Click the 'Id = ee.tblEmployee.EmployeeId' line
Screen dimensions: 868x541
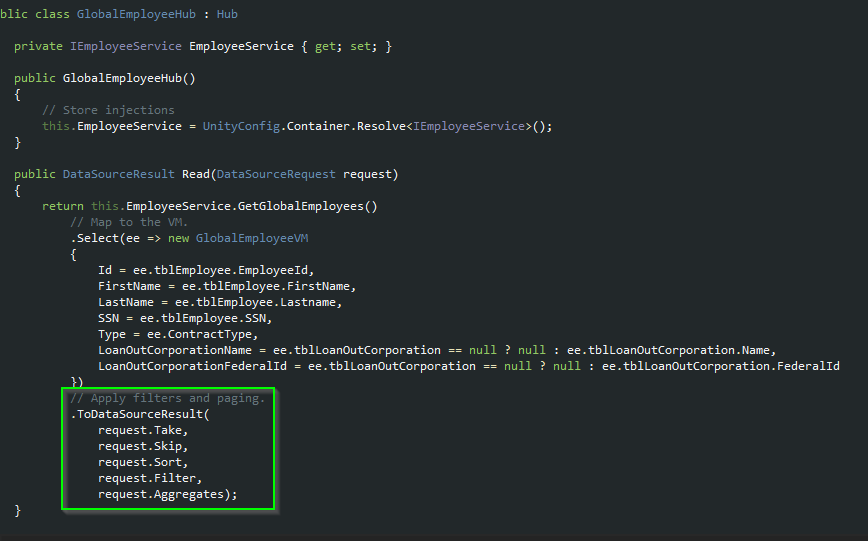pos(206,270)
